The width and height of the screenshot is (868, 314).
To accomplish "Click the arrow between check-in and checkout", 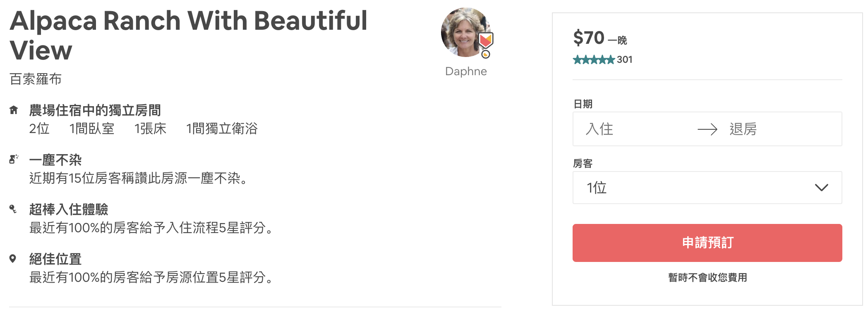I will (707, 129).
